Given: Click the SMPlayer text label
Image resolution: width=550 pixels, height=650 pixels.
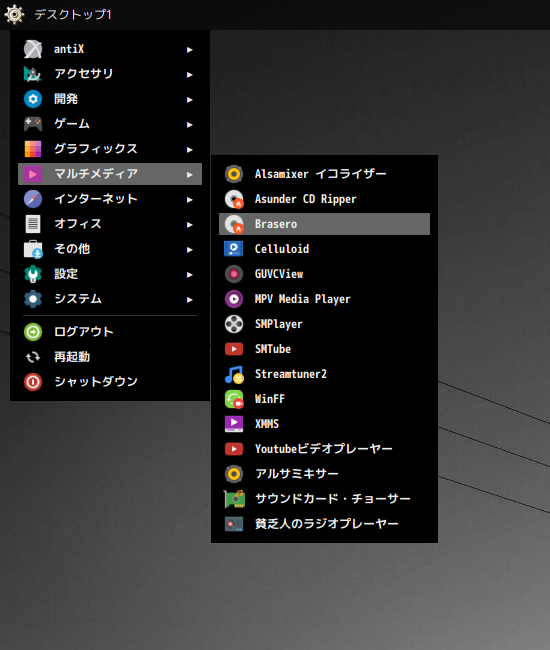Looking at the screenshot, I should tap(279, 324).
